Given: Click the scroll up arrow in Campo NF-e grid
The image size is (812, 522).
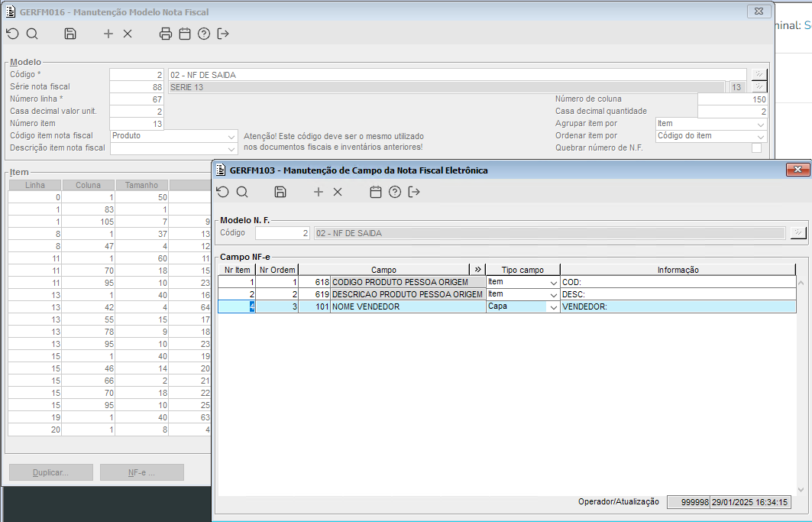Looking at the screenshot, I should [801, 283].
